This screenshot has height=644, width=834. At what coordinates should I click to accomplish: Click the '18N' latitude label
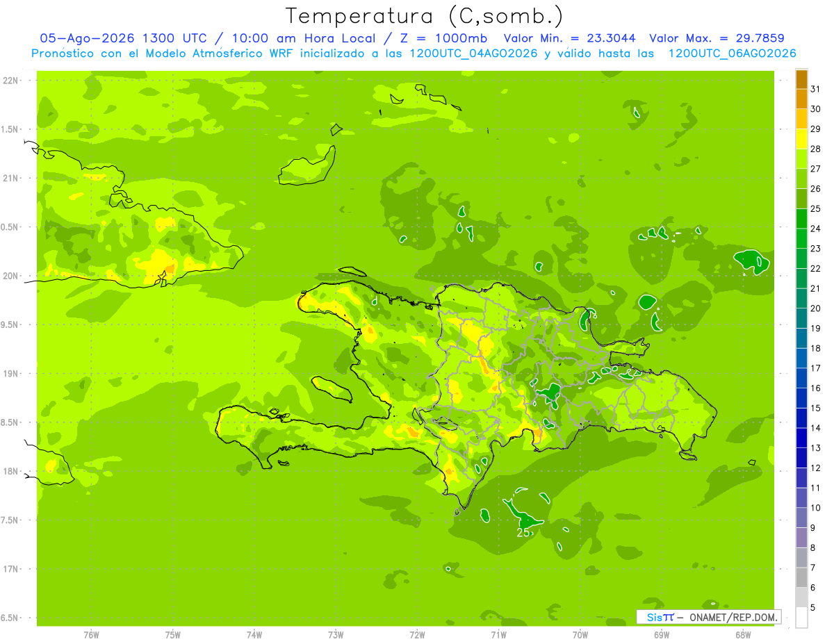(11, 471)
